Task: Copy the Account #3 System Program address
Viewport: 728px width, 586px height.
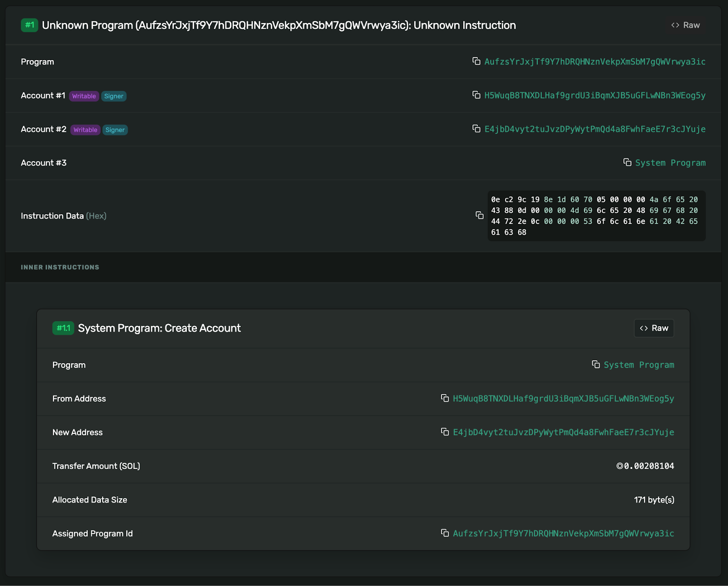Action: (627, 162)
